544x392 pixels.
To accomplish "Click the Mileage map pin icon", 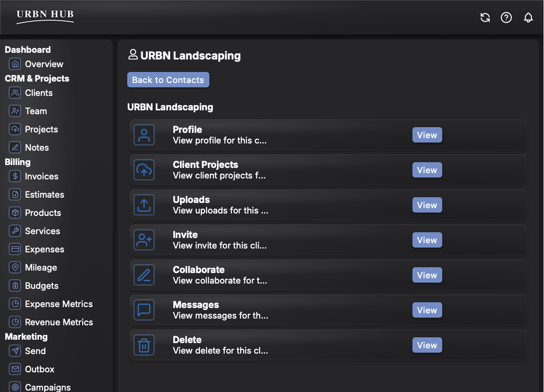I will point(15,268).
